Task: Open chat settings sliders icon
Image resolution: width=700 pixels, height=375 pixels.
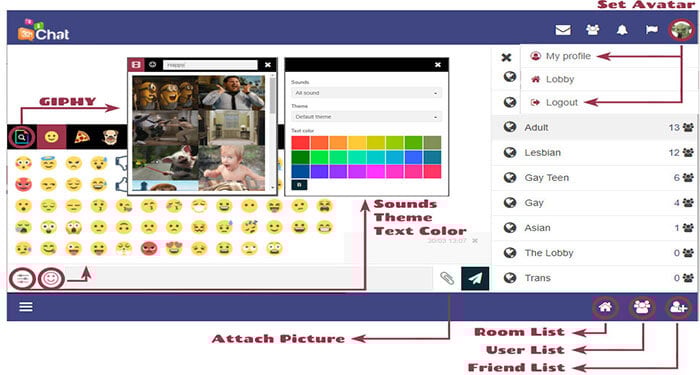Action: pyautogui.click(x=22, y=279)
